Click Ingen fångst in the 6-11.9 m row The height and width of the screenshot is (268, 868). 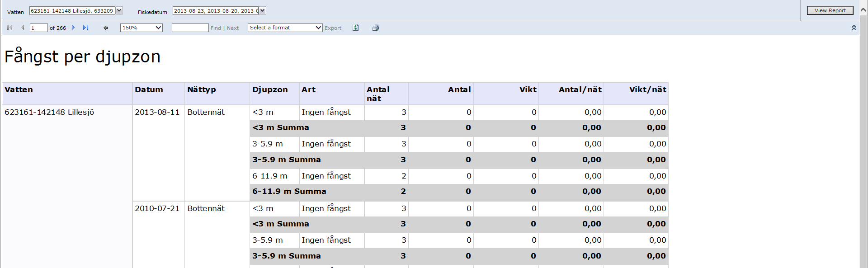coord(326,176)
